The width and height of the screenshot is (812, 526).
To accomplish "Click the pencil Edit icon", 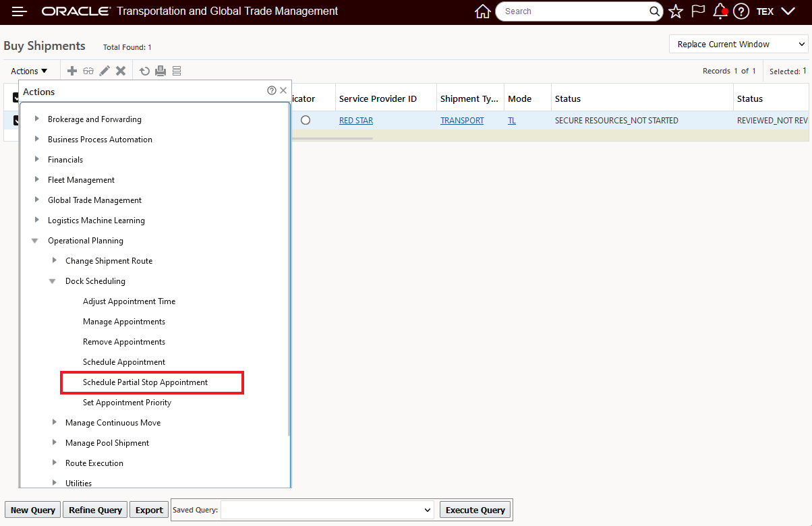I will pos(105,71).
